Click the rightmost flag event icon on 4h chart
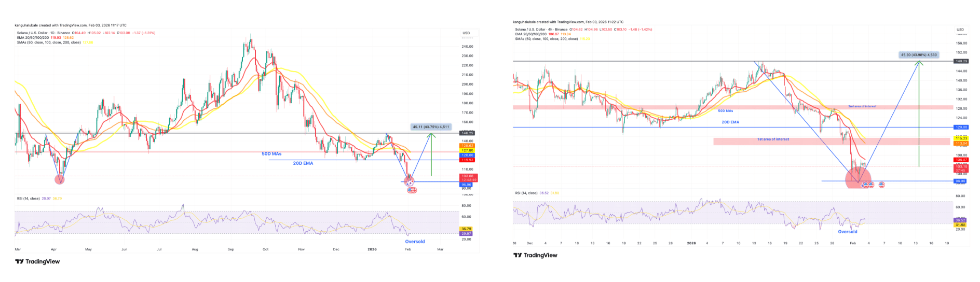The image size is (980, 282). [881, 185]
